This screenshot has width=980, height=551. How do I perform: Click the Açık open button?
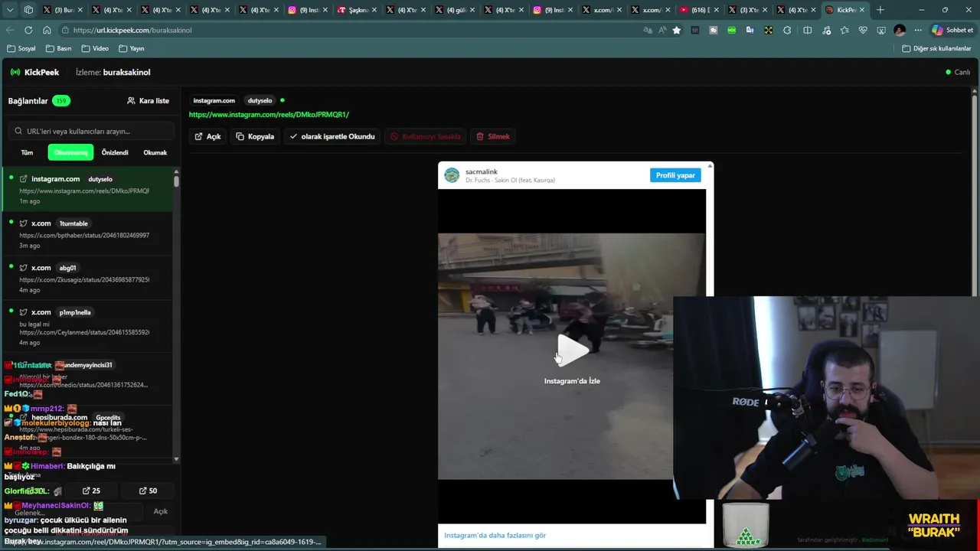click(207, 136)
